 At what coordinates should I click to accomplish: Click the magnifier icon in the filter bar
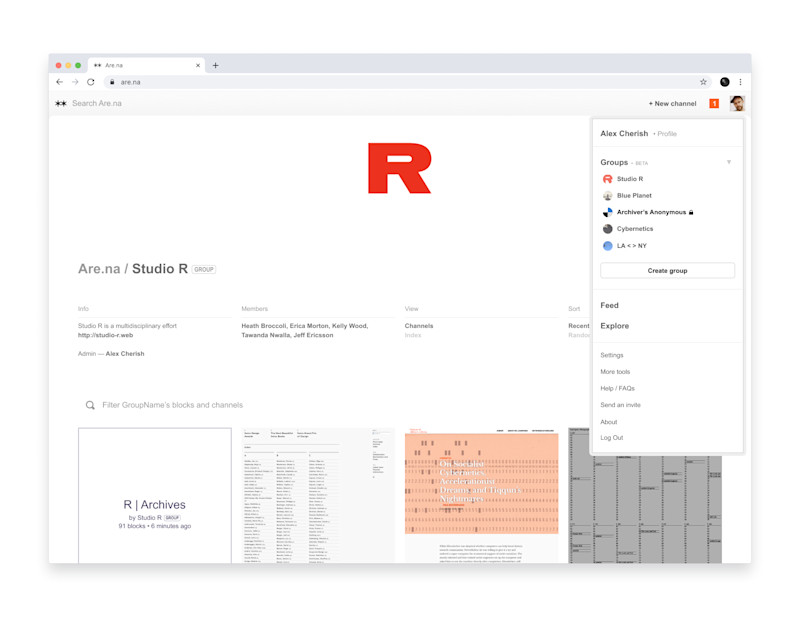click(90, 405)
